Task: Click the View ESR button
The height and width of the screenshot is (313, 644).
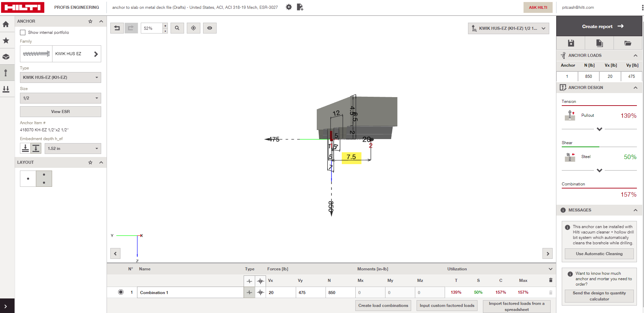Action: (x=60, y=112)
